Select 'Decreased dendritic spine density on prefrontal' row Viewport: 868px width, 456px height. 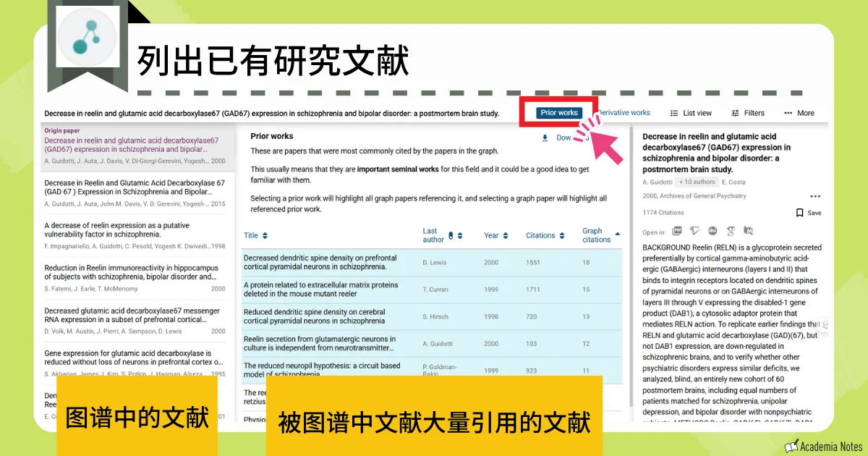pyautogui.click(x=432, y=263)
